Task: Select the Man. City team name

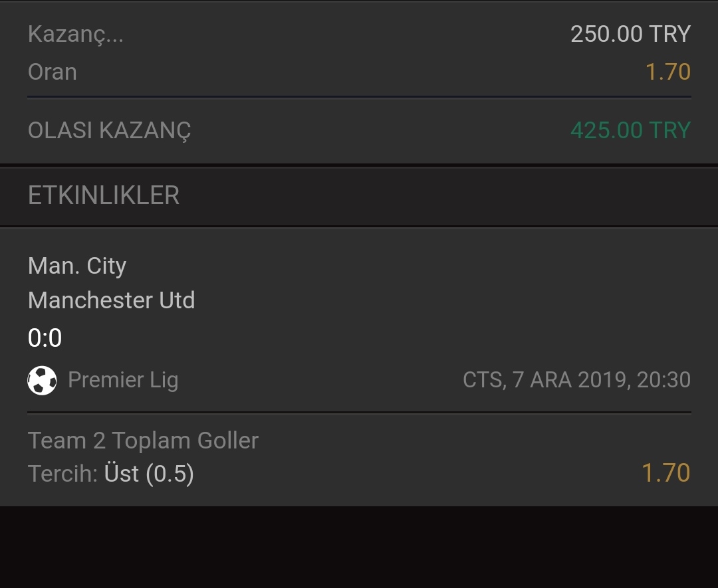Action: pos(77,266)
